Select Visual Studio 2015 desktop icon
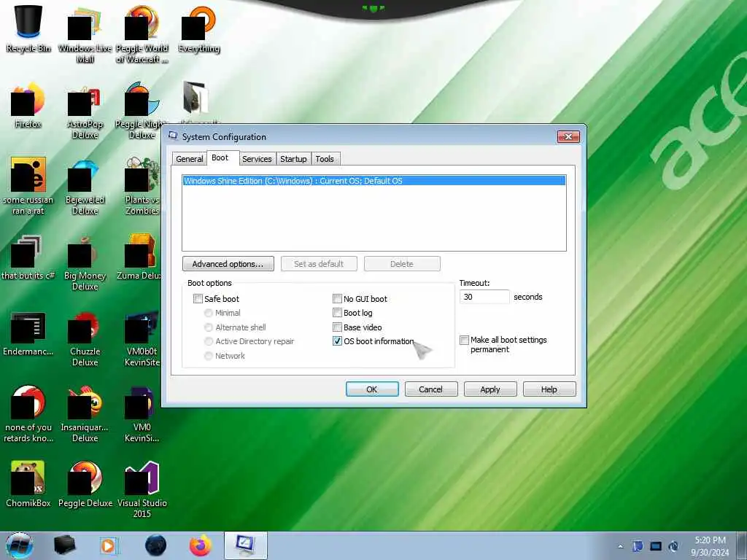 (142, 489)
